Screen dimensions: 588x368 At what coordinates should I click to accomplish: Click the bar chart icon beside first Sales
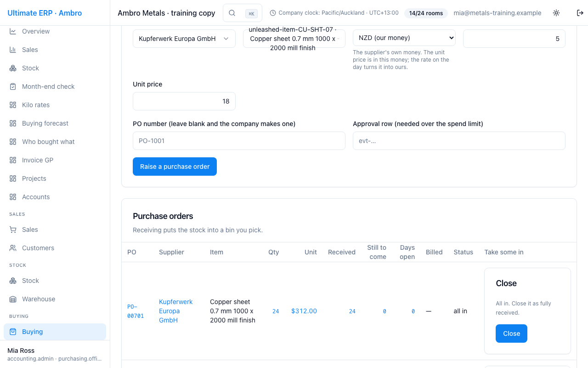pyautogui.click(x=13, y=50)
